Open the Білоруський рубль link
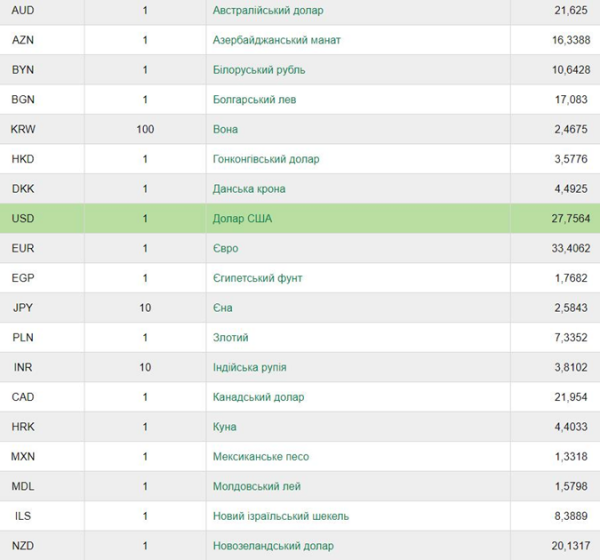 [259, 70]
